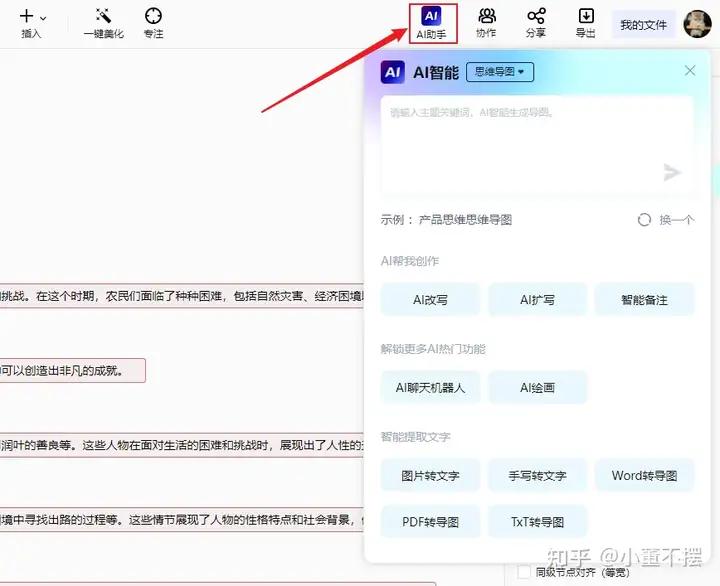This screenshot has width=720, height=586.
Task: Select 手写转文字 handwriting to text
Action: pyautogui.click(x=537, y=475)
